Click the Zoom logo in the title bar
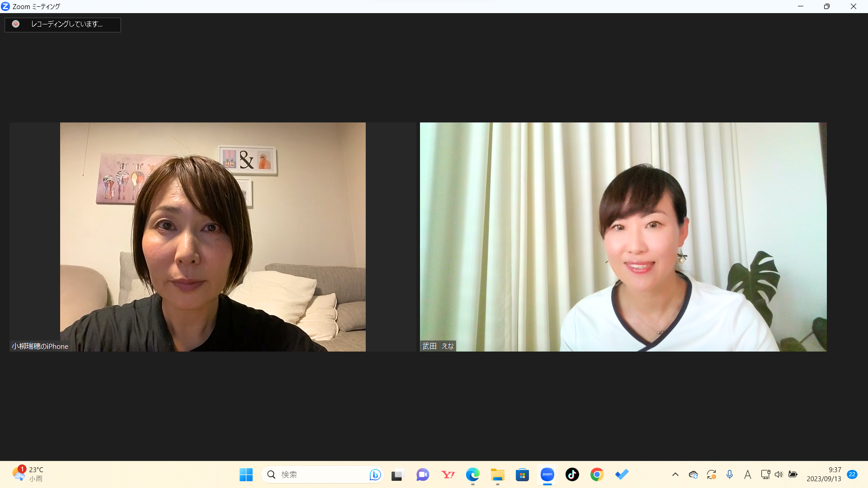The height and width of the screenshot is (488, 868). coord(5,6)
